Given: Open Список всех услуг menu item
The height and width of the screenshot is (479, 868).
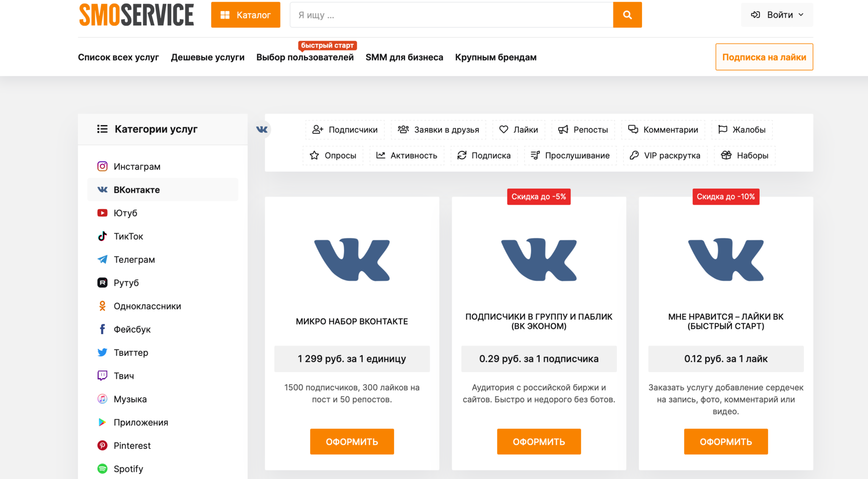Looking at the screenshot, I should pyautogui.click(x=118, y=57).
